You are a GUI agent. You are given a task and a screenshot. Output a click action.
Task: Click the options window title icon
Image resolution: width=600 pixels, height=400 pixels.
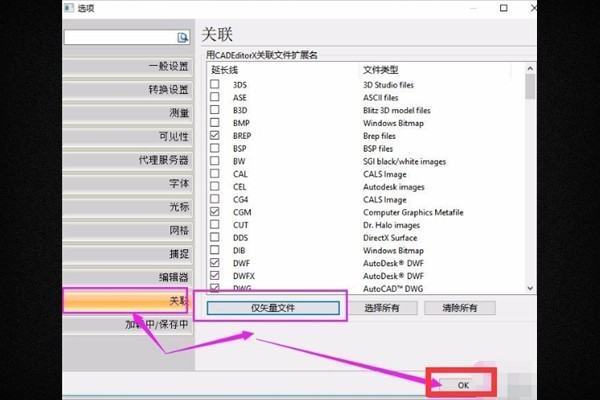[x=69, y=7]
